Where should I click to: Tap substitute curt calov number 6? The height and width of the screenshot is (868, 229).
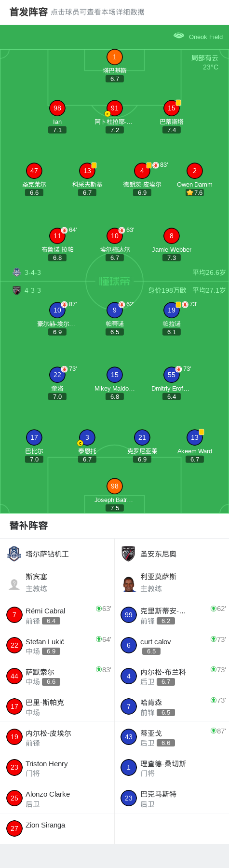pyautogui.click(x=129, y=645)
